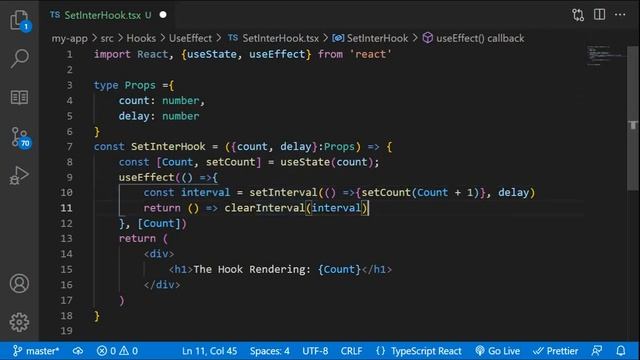Click the my-app breadcrumb
The height and width of the screenshot is (360, 640).
(69, 38)
